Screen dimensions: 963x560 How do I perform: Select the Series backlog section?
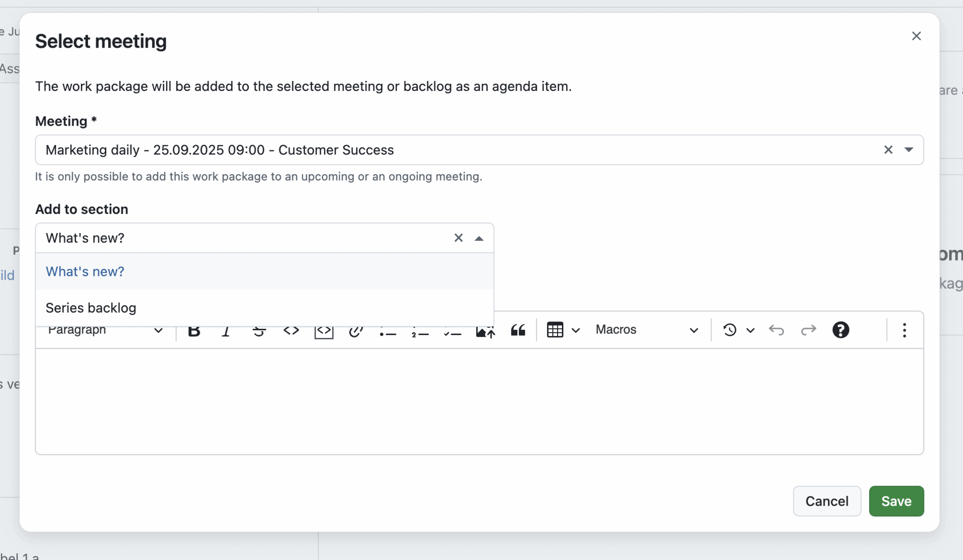[x=91, y=308]
